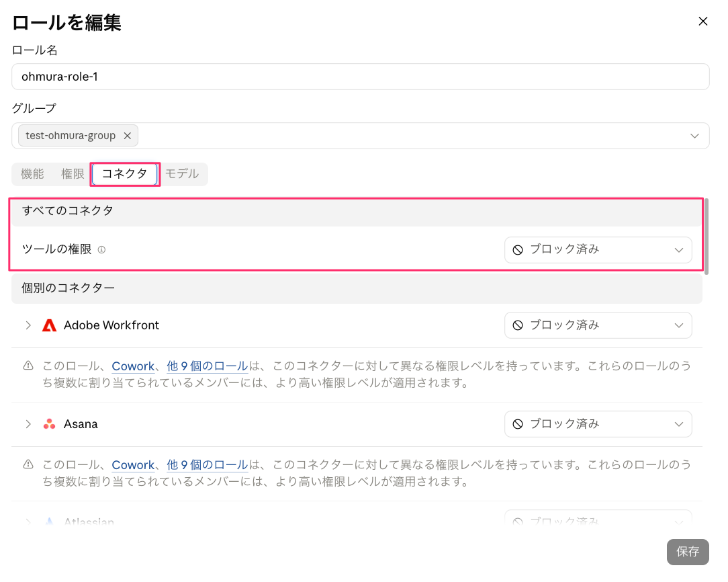The width and height of the screenshot is (728, 582).
Task: Expand the Asana row chevron
Action: (28, 424)
